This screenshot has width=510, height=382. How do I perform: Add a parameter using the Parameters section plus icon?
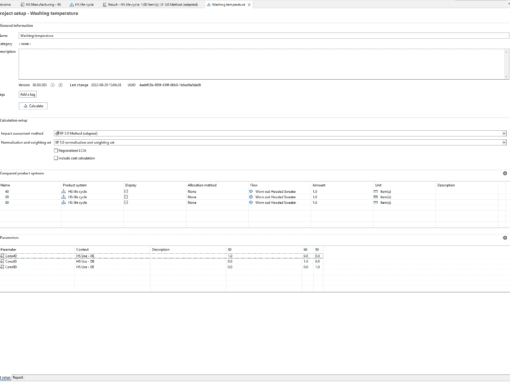click(x=505, y=238)
